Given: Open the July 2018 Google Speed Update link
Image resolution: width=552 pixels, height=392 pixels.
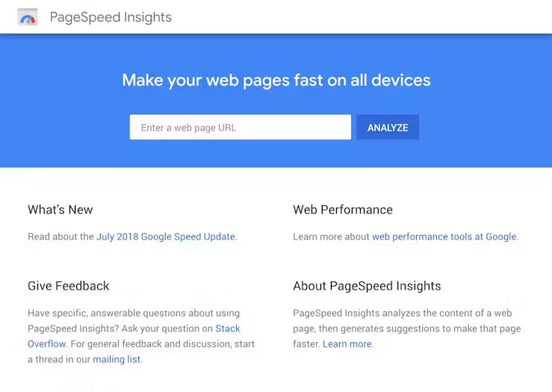Looking at the screenshot, I should pyautogui.click(x=166, y=237).
